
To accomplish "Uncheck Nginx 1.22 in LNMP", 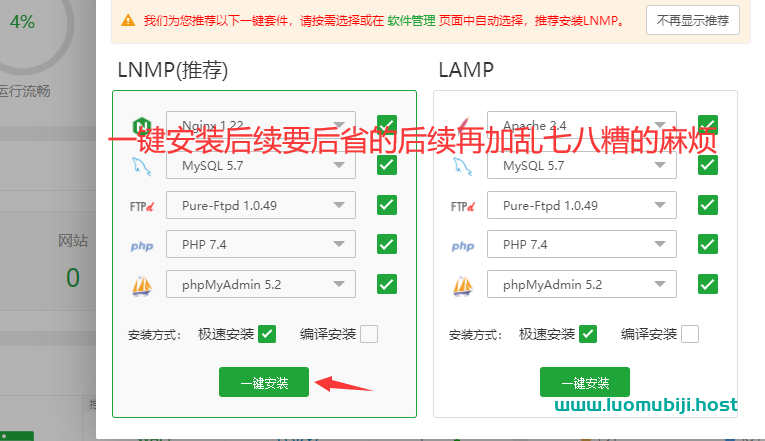I will (387, 125).
